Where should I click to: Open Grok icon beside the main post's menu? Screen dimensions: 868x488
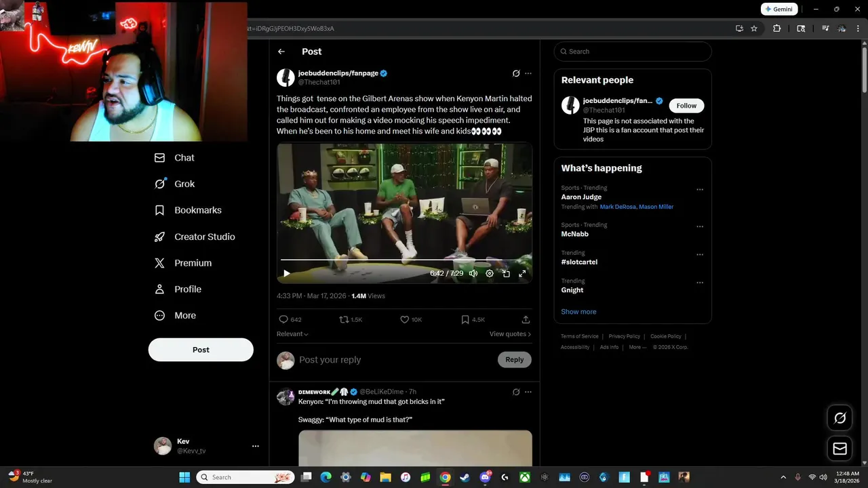coord(516,73)
